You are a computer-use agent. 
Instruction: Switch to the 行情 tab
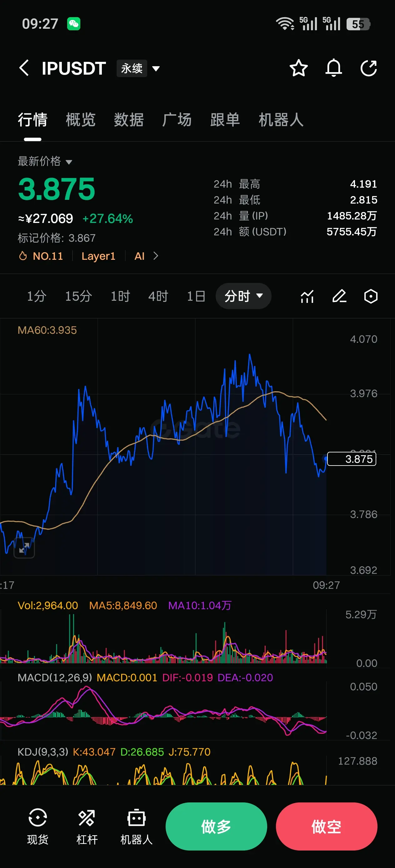tap(32, 120)
